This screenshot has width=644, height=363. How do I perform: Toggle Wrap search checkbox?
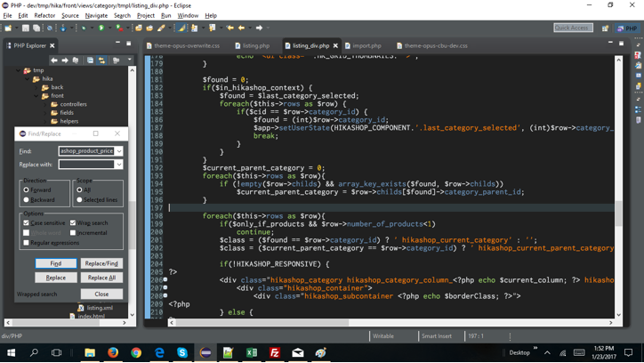[73, 223]
